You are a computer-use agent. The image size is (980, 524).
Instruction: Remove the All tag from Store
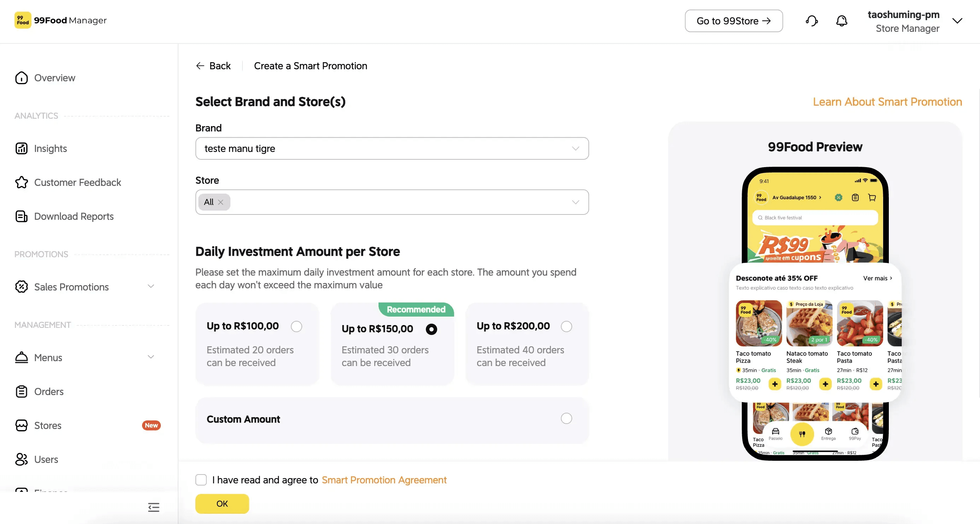click(221, 202)
